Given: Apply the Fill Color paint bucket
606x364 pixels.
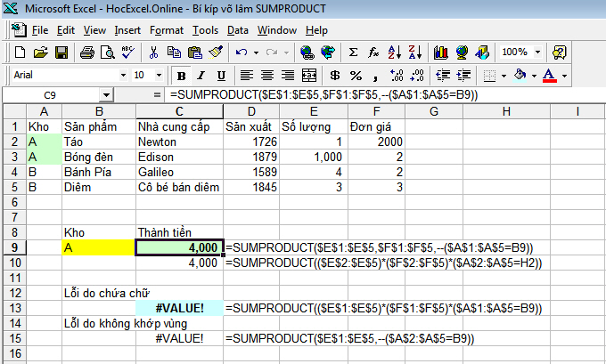Looking at the screenshot, I should point(520,75).
